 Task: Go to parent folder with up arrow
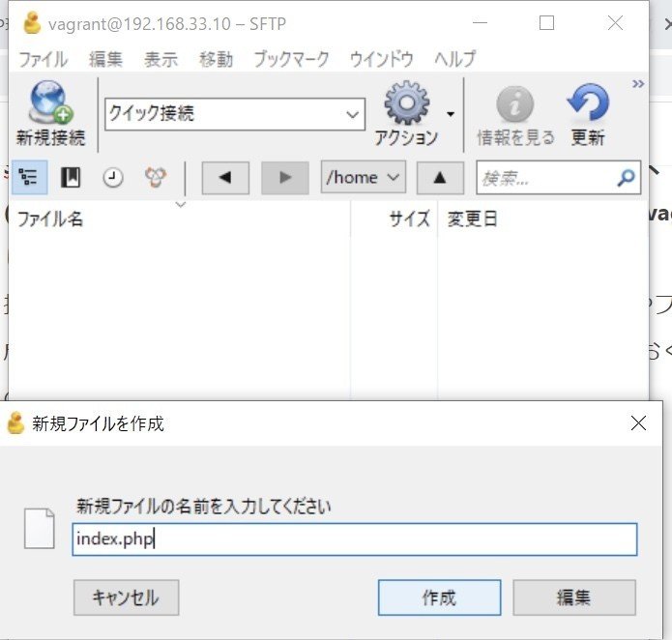point(440,178)
